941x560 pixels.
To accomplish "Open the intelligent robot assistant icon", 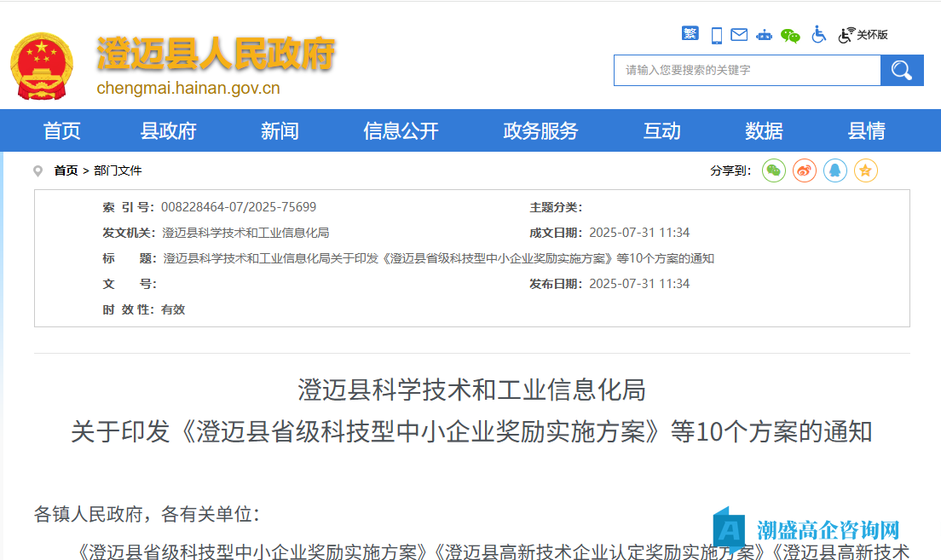I will (x=765, y=34).
